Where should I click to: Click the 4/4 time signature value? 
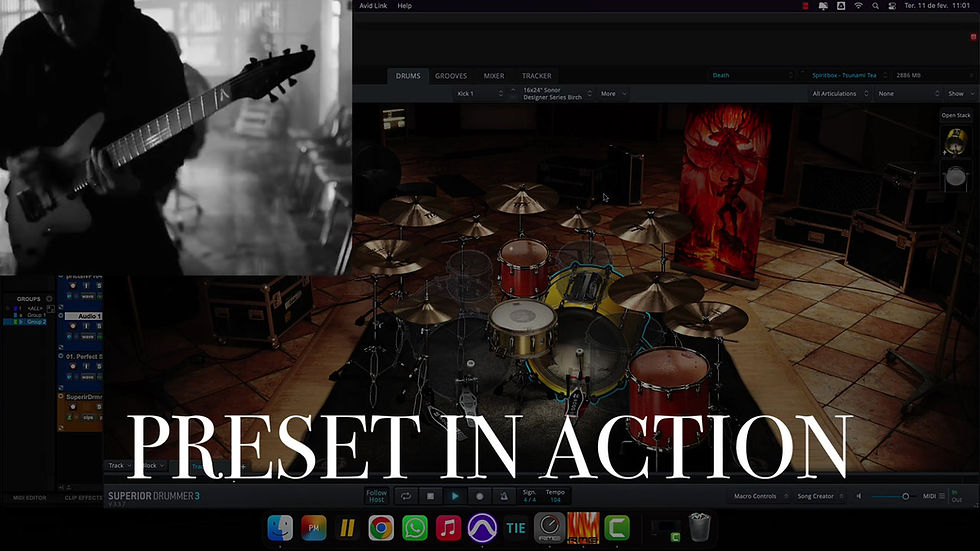[529, 500]
